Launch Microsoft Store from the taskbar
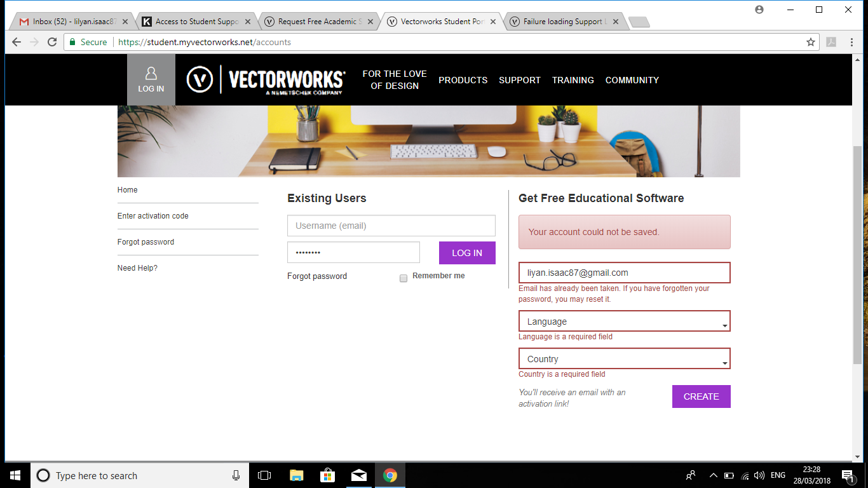Viewport: 868px width, 488px height. [327, 475]
